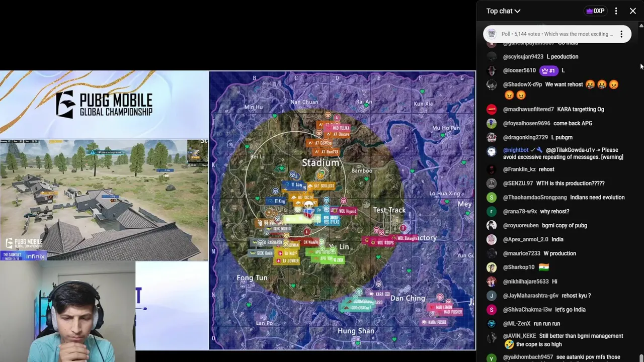Click the #1 crown badge beside @looser5610
This screenshot has height=362, width=644.
549,71
